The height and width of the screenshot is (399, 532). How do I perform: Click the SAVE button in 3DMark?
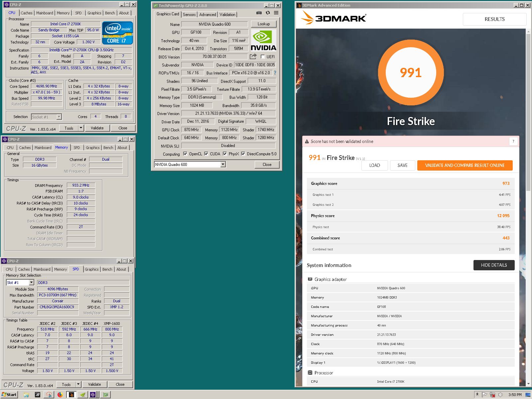402,165
